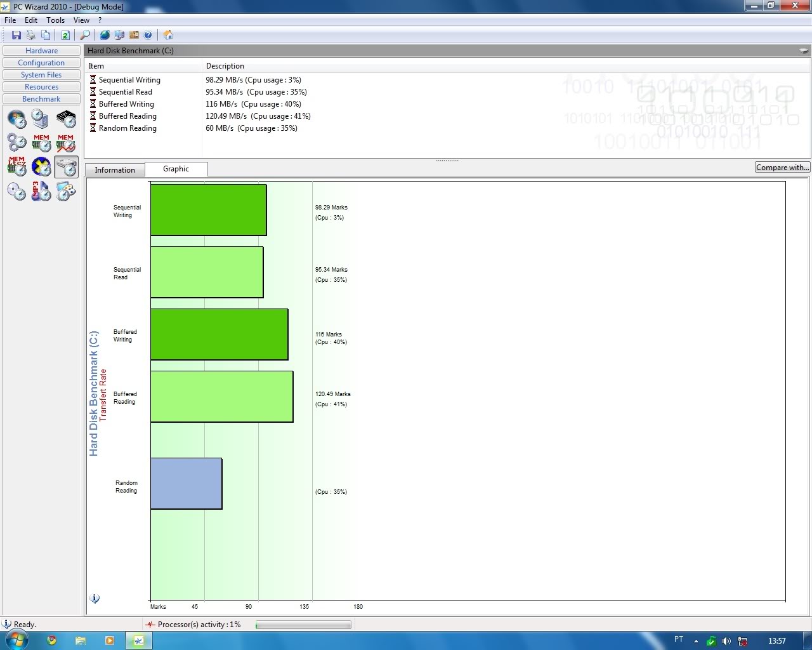
Task: Click the magnifying glass Search toolbar icon
Action: click(84, 35)
